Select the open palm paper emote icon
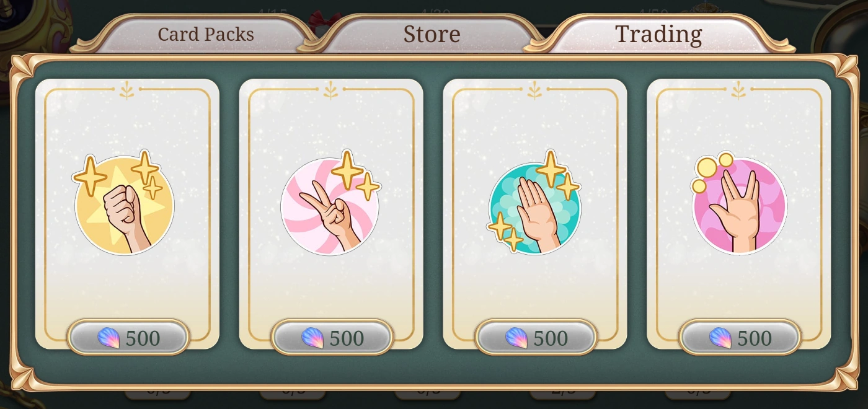 click(534, 202)
